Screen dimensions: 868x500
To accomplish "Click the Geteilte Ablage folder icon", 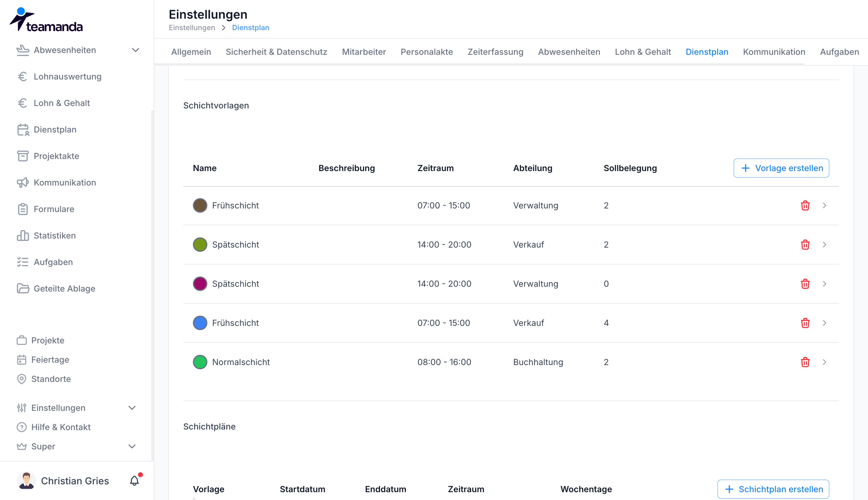I will coord(23,289).
